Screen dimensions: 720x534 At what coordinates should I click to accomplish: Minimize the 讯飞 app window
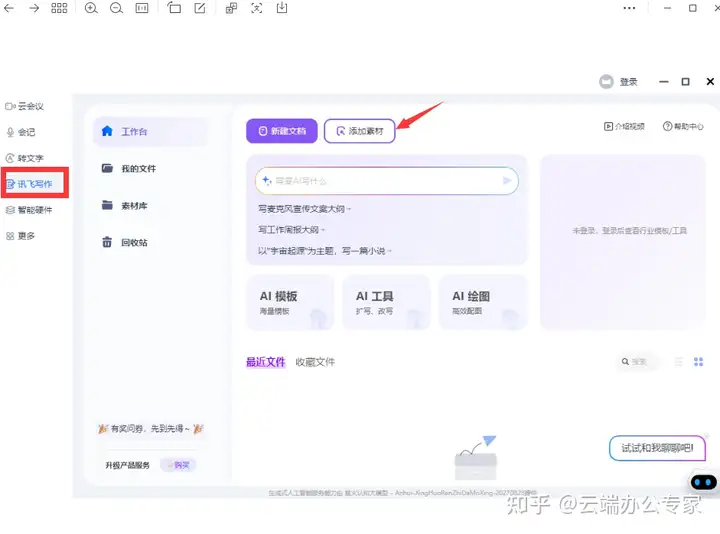point(664,82)
